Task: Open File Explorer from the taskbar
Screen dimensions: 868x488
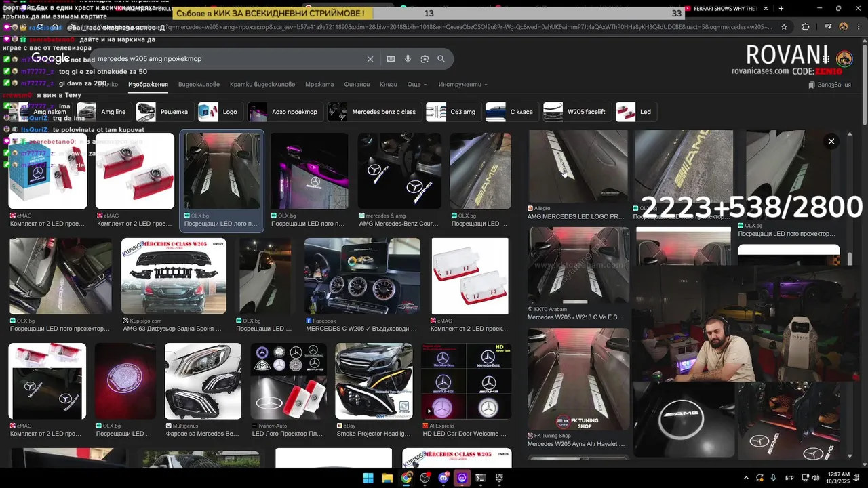Action: click(387, 478)
